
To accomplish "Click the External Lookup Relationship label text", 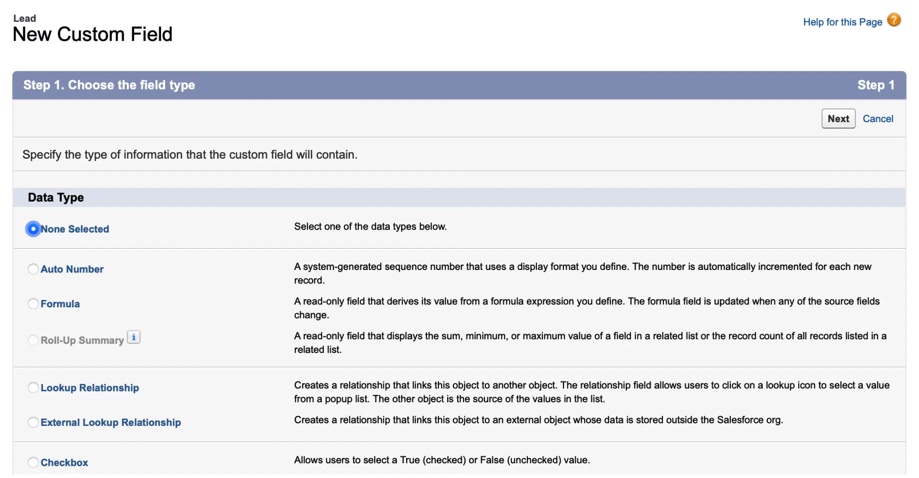I will 111,422.
